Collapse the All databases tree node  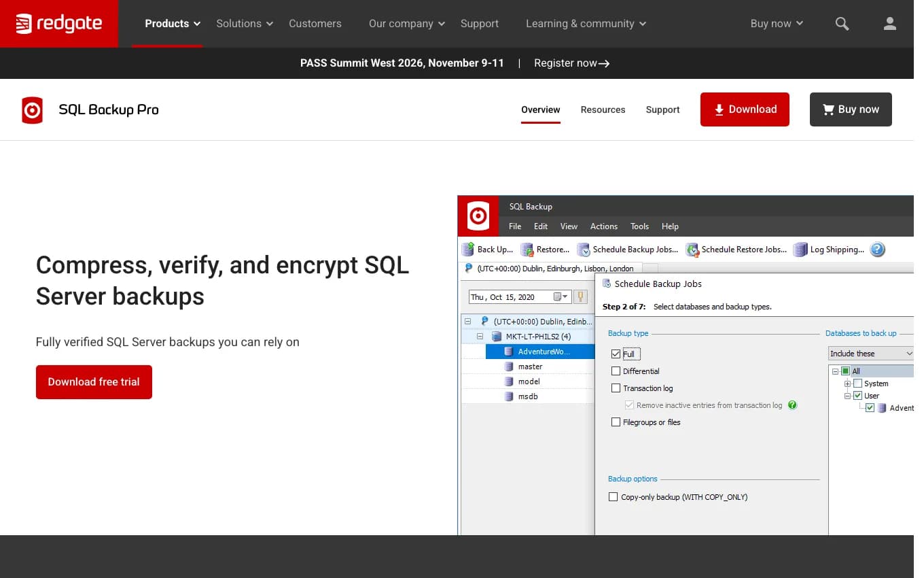(x=835, y=371)
